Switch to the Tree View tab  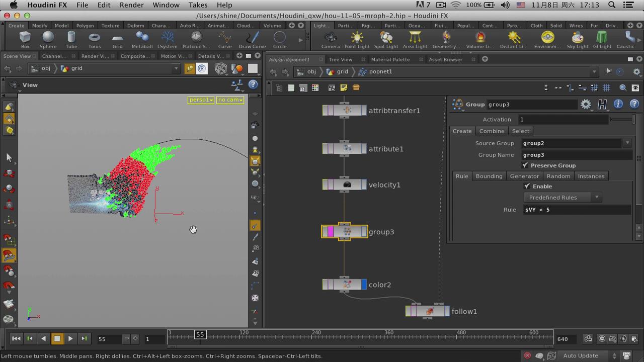(x=341, y=59)
